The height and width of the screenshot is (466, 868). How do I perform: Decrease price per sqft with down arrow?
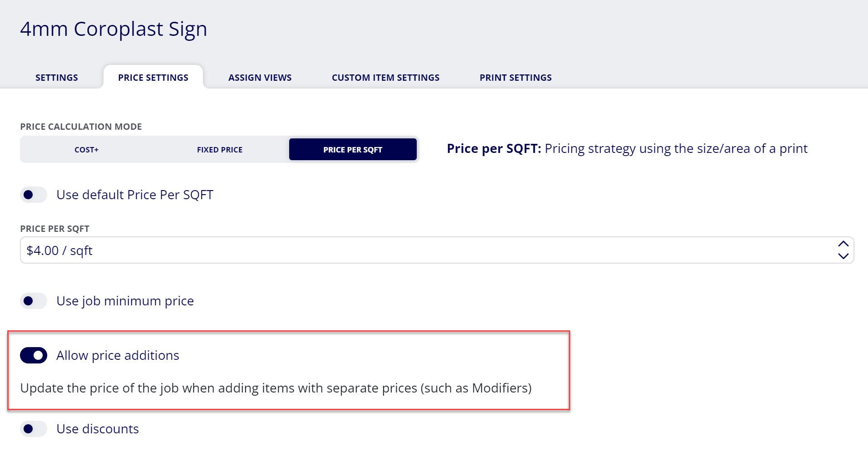click(x=843, y=256)
